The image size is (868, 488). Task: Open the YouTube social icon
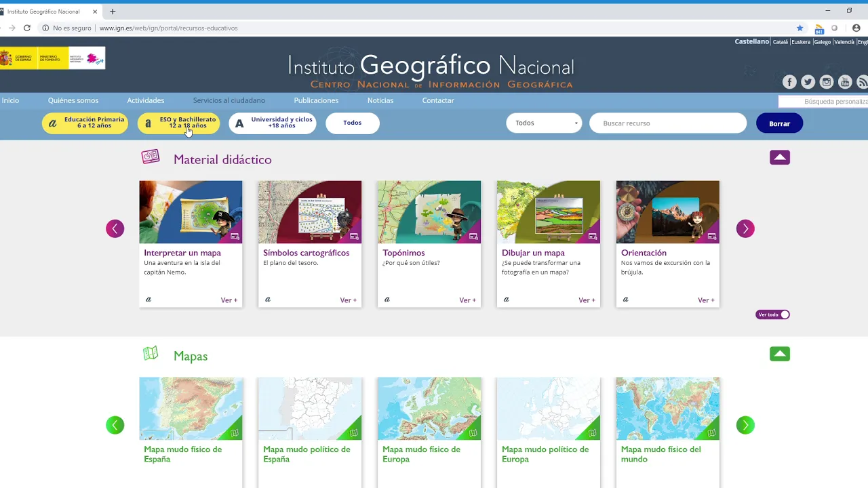[x=845, y=82]
